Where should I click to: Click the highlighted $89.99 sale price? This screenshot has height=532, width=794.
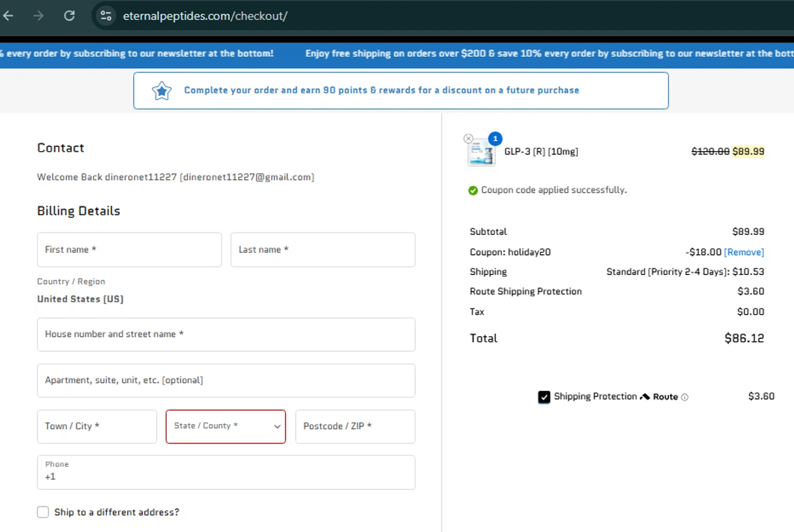coord(748,151)
